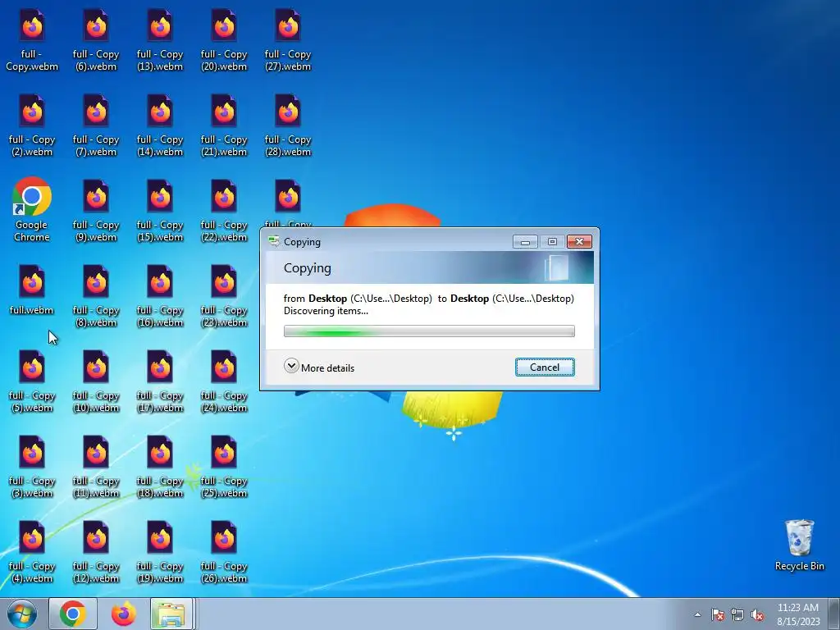
Task: Select full - Copy (15).webm icon
Action: tap(160, 212)
